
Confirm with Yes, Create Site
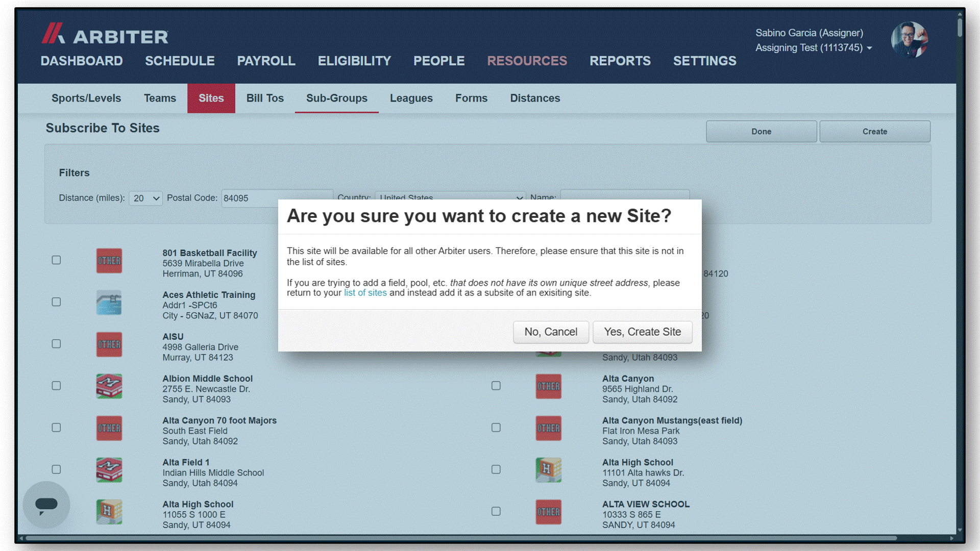[x=643, y=332]
